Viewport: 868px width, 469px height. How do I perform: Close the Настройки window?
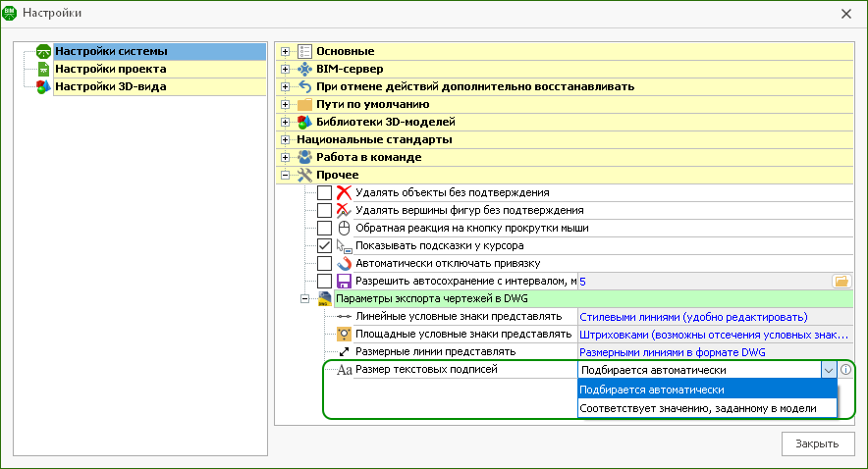846,14
